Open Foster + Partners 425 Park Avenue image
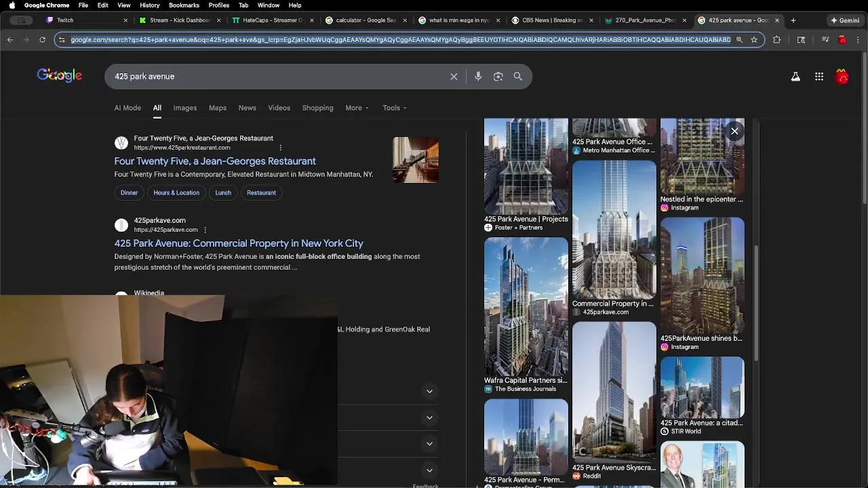This screenshot has height=488, width=868. click(x=526, y=167)
